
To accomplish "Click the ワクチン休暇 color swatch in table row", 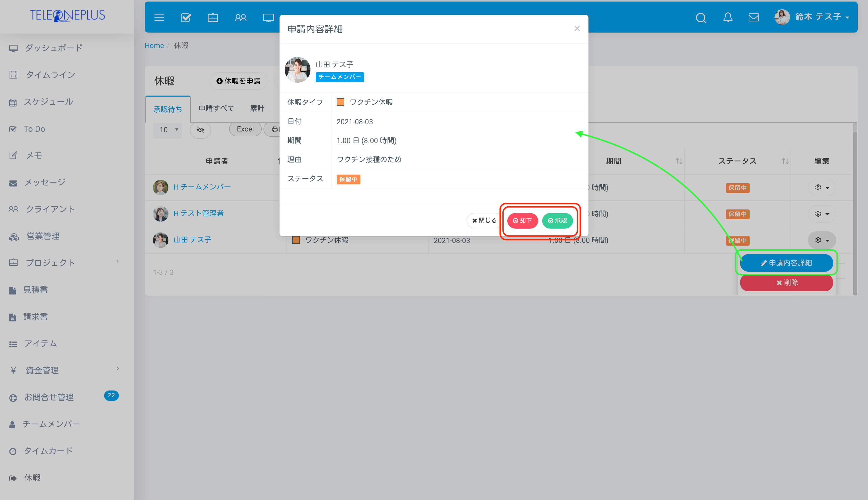I will click(x=296, y=240).
